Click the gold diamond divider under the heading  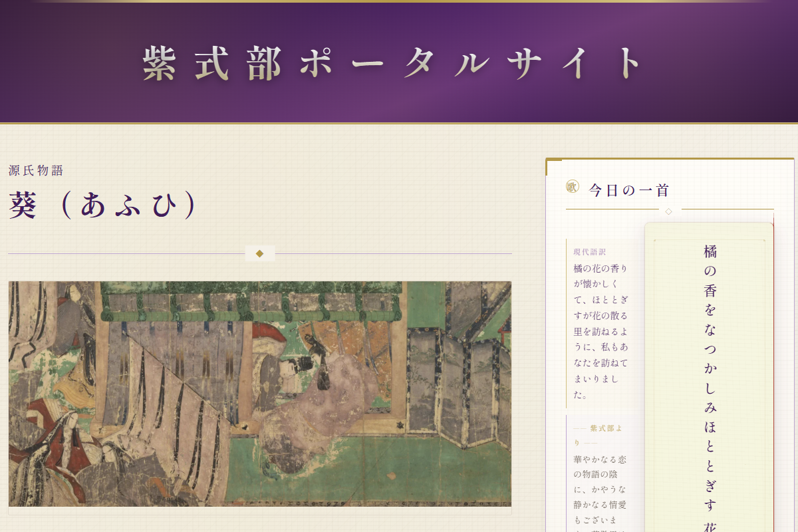coord(259,253)
